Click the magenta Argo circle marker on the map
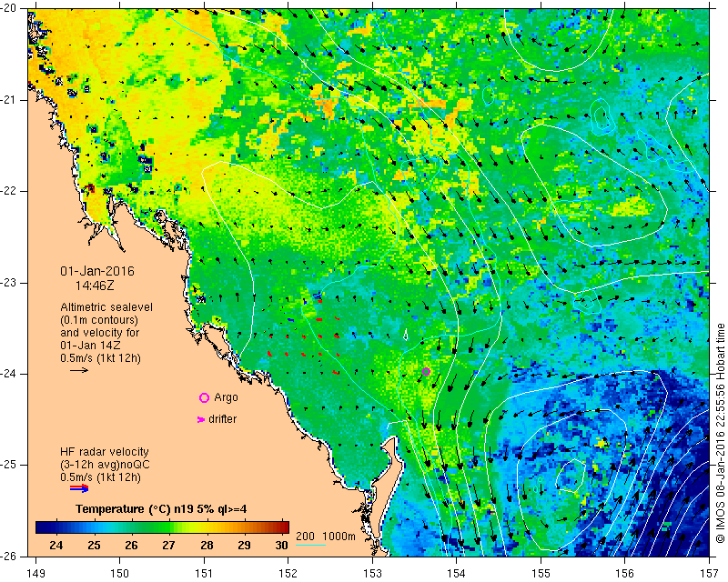This screenshot has width=728, height=582. [426, 371]
